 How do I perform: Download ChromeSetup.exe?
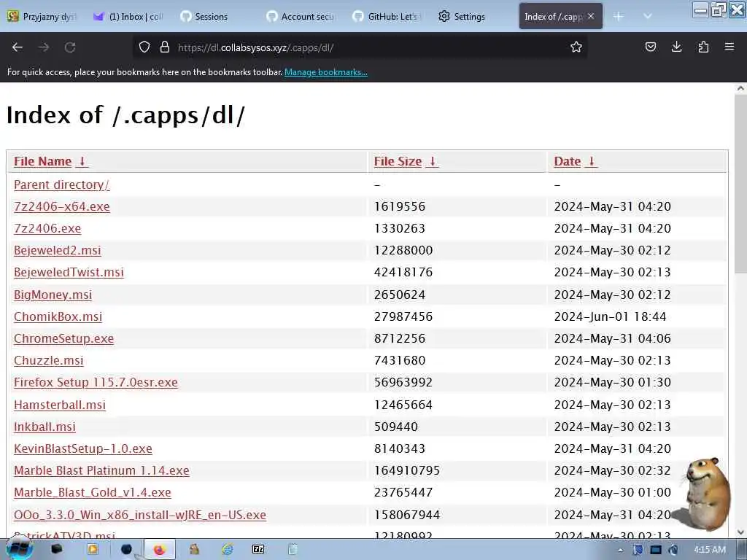point(64,338)
